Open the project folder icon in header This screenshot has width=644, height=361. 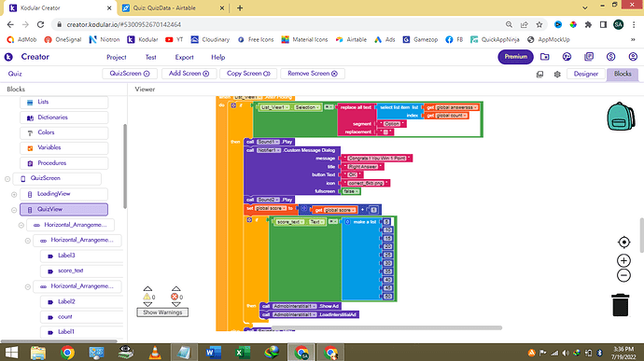[545, 57]
